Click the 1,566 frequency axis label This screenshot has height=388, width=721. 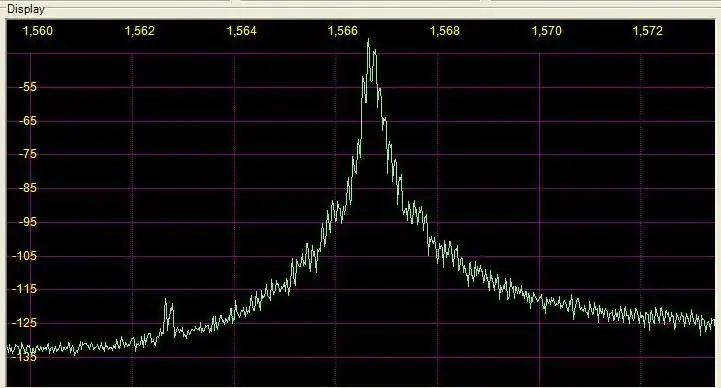click(343, 31)
